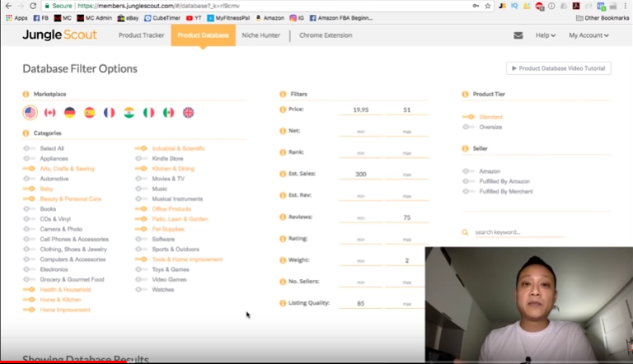Disable the Standard product tier toggle

(468, 117)
